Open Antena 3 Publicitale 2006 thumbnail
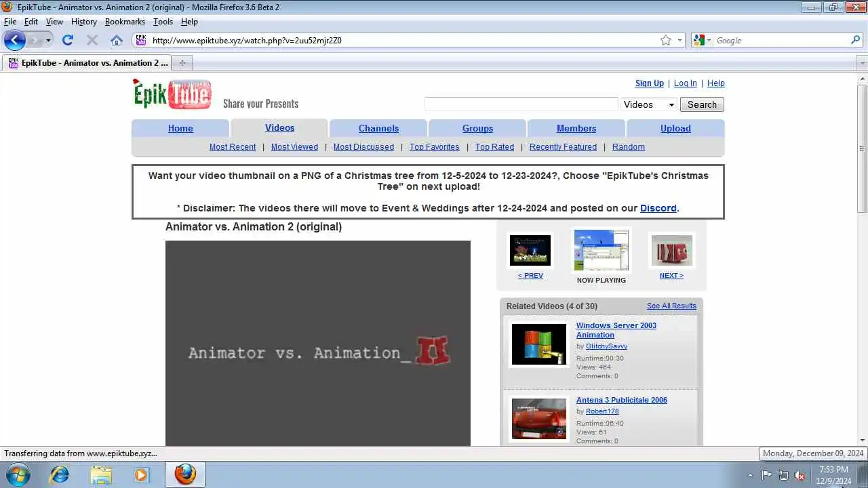The image size is (868, 488). click(538, 419)
